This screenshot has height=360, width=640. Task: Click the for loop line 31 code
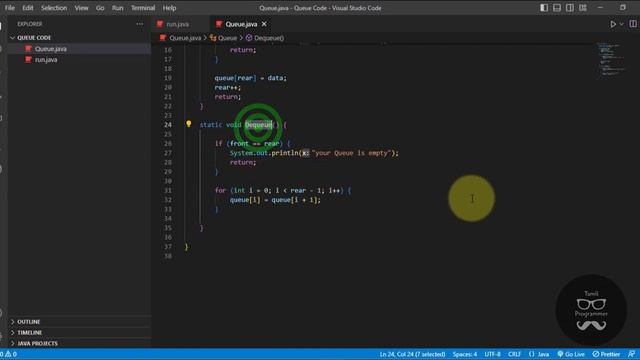283,191
